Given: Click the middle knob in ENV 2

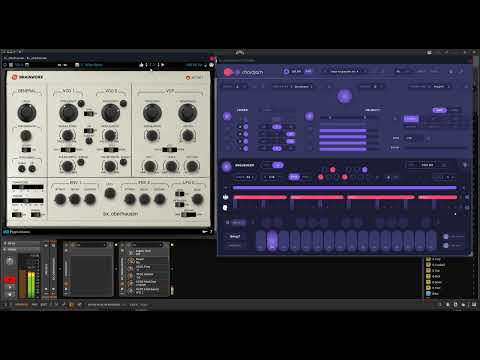Looking at the screenshot, I should coord(145,199).
